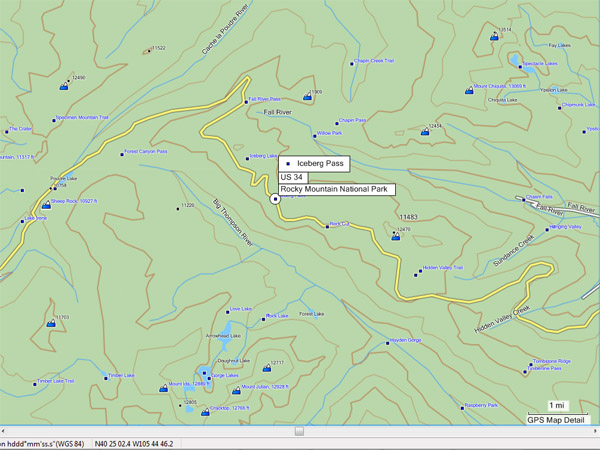This screenshot has height=450, width=600.
Task: Click the Mount Chiquita summit icon
Action: click(x=468, y=91)
